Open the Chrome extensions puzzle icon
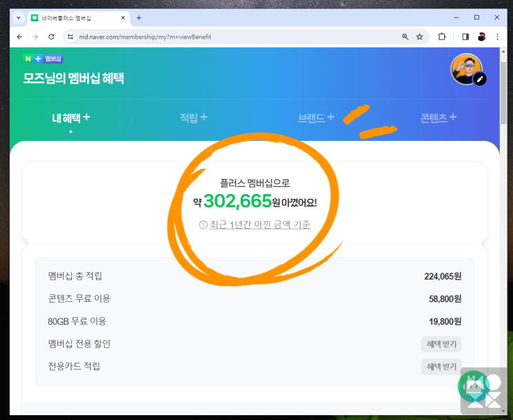513x420 pixels. point(442,37)
